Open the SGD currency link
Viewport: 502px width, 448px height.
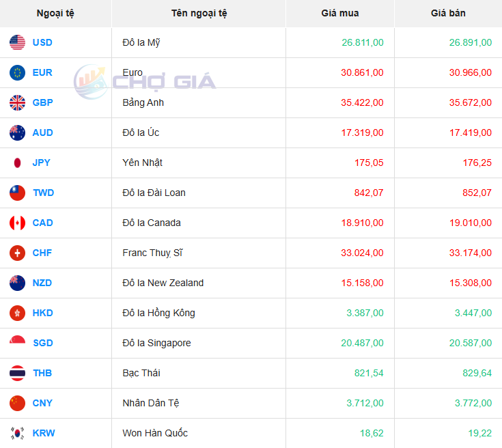(x=42, y=343)
